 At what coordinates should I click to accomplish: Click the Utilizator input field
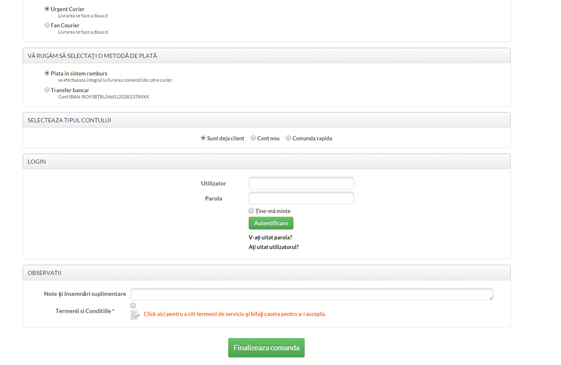click(x=301, y=183)
